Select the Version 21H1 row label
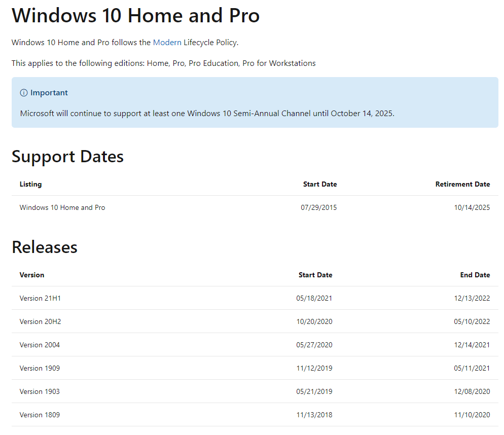 pos(40,298)
